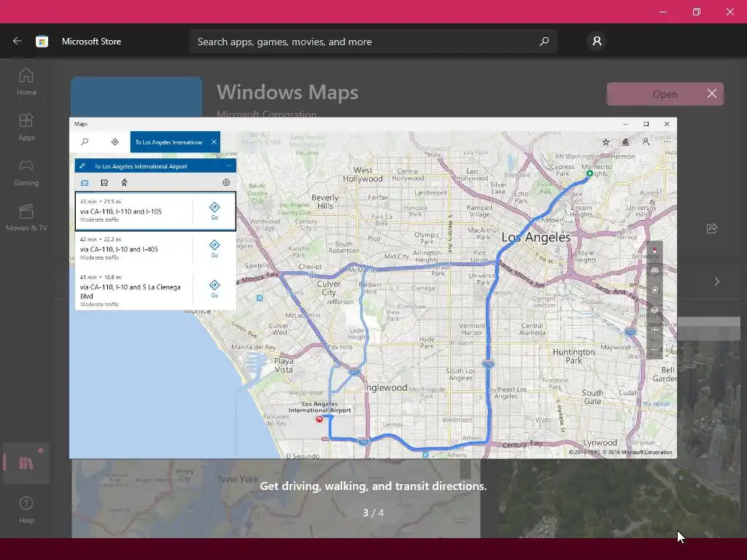This screenshot has width=747, height=560.
Task: Open the Library icon in sidebar
Action: [x=26, y=463]
